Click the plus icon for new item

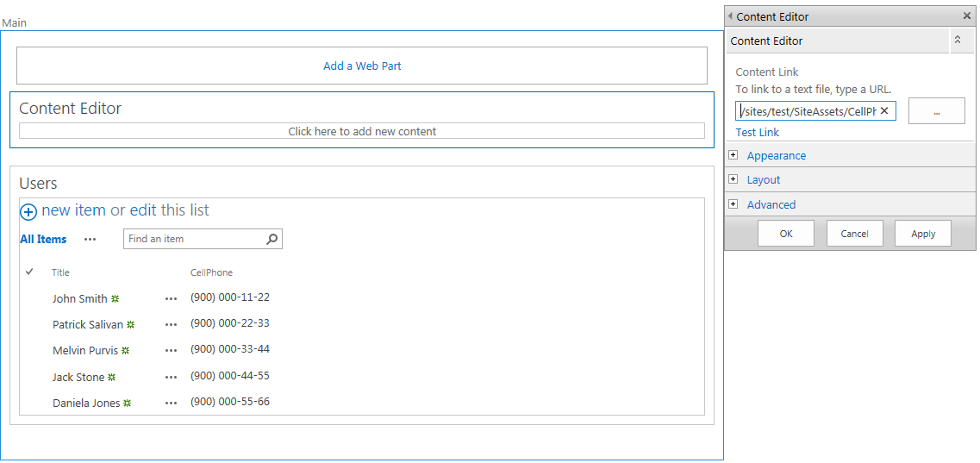click(28, 212)
